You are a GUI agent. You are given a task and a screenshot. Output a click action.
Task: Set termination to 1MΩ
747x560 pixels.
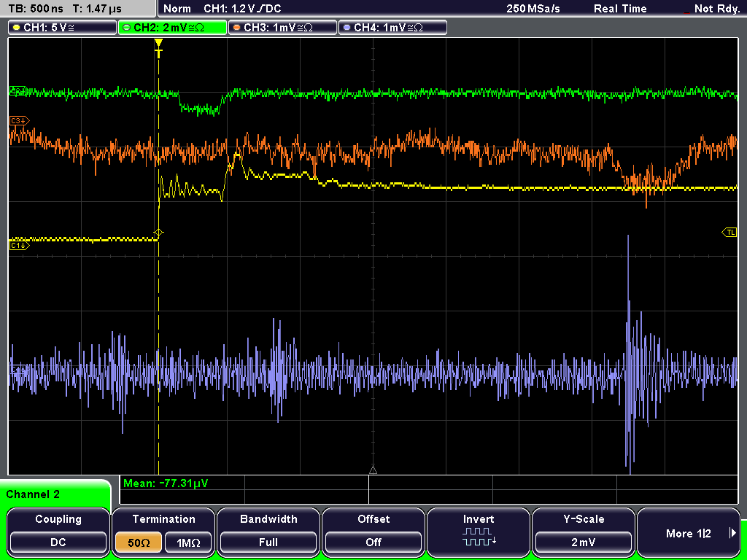188,542
